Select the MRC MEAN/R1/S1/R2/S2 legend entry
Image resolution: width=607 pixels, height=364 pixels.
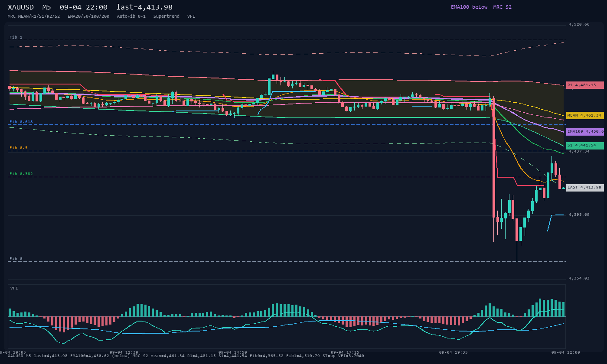click(34, 16)
